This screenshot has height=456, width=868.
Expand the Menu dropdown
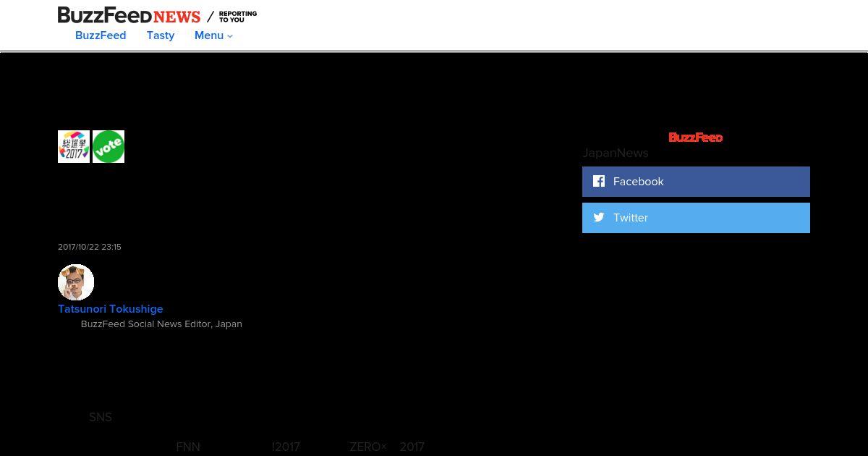coord(213,35)
